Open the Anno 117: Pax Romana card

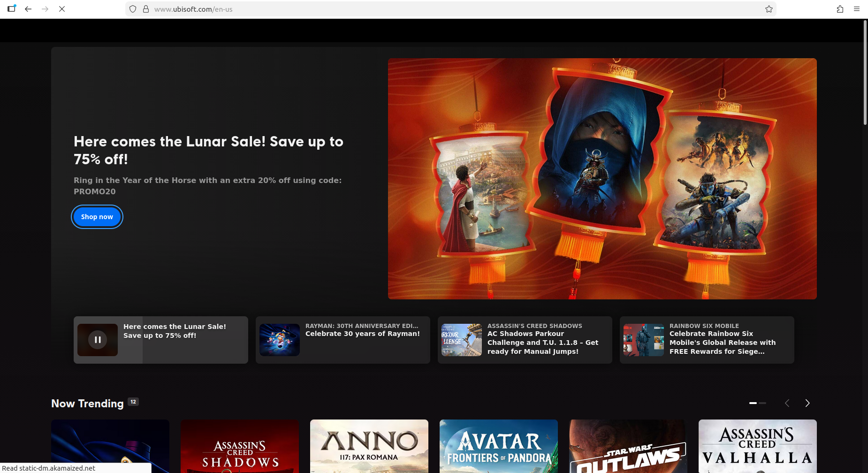[x=369, y=446]
